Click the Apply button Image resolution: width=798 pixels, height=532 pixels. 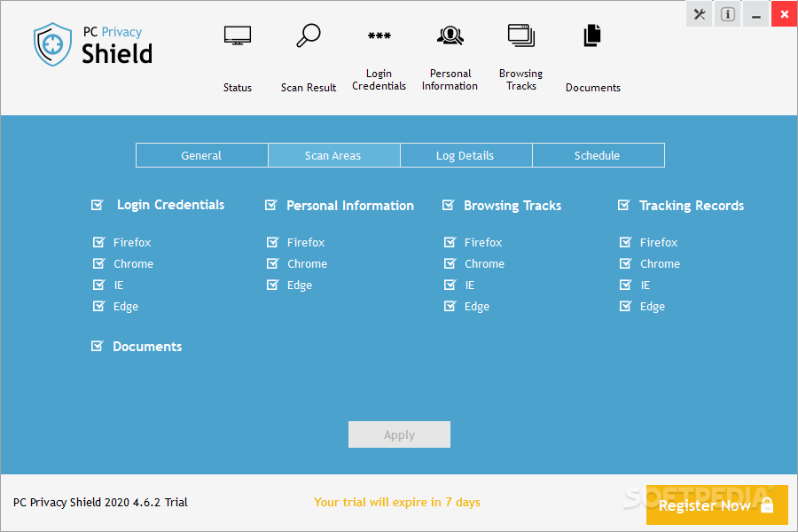click(399, 434)
